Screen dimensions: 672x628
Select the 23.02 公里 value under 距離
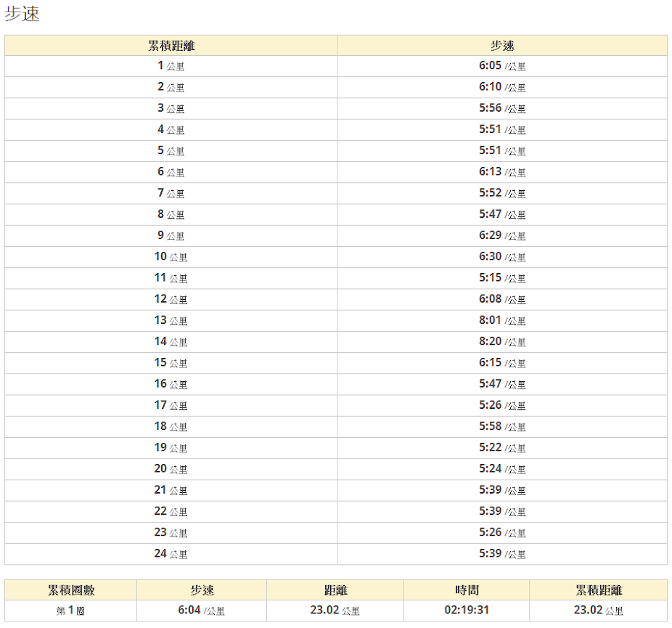(x=335, y=611)
